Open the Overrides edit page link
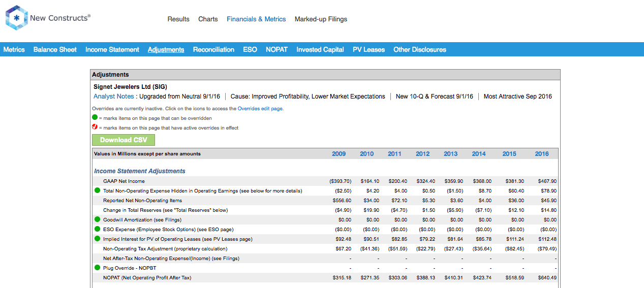 [260, 109]
